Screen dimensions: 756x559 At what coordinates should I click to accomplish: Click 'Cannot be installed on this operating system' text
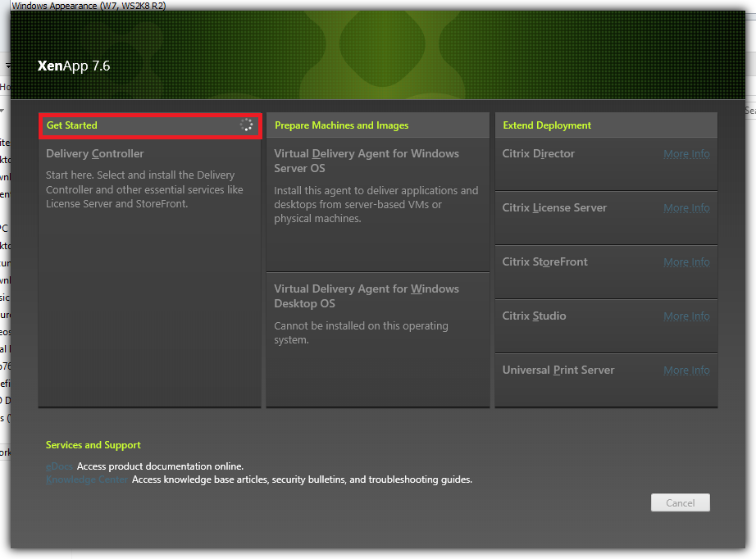tap(361, 333)
